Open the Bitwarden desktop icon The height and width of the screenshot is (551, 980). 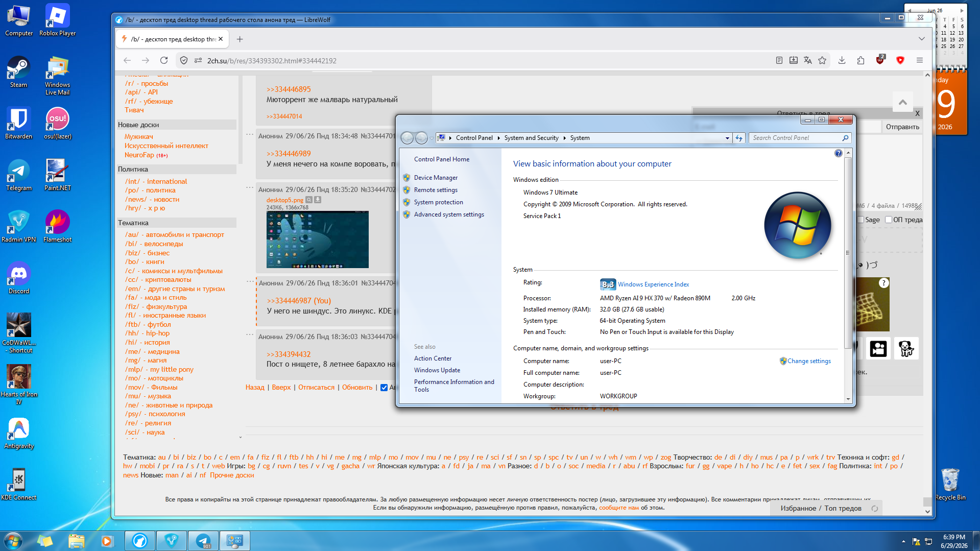[18, 124]
